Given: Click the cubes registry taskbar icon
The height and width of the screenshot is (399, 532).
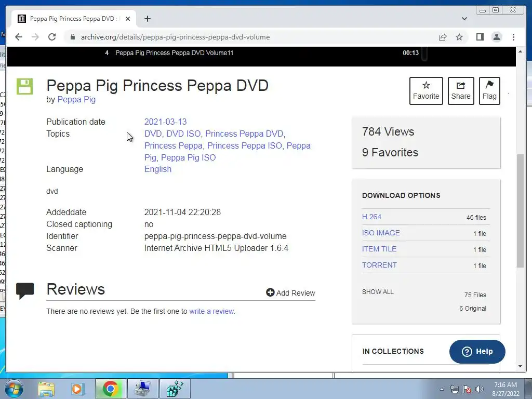Looking at the screenshot, I should 175,389.
